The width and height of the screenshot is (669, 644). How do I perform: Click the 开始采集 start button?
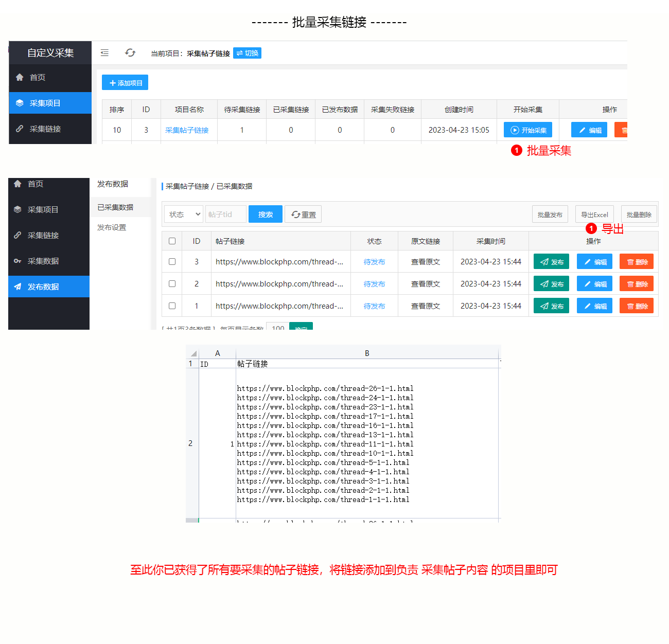point(528,130)
